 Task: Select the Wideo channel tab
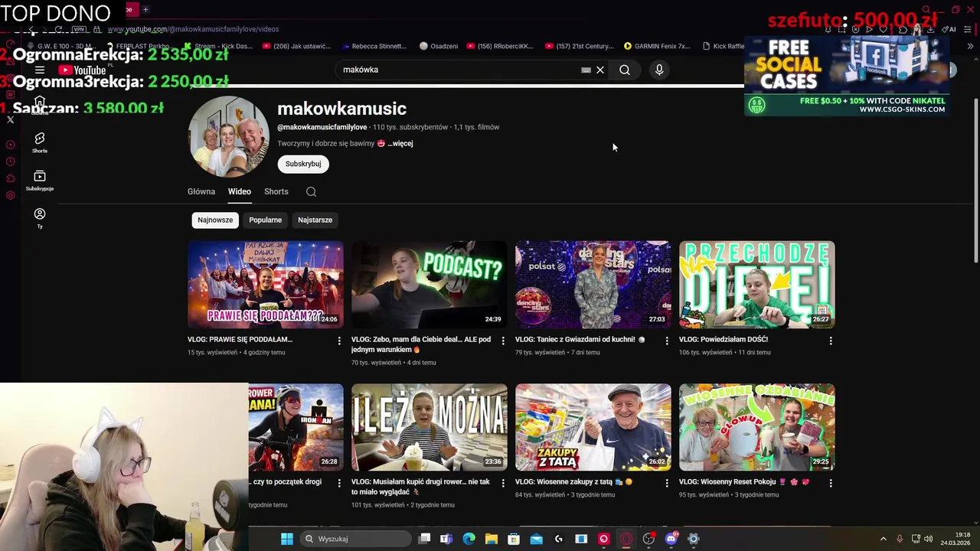click(239, 191)
